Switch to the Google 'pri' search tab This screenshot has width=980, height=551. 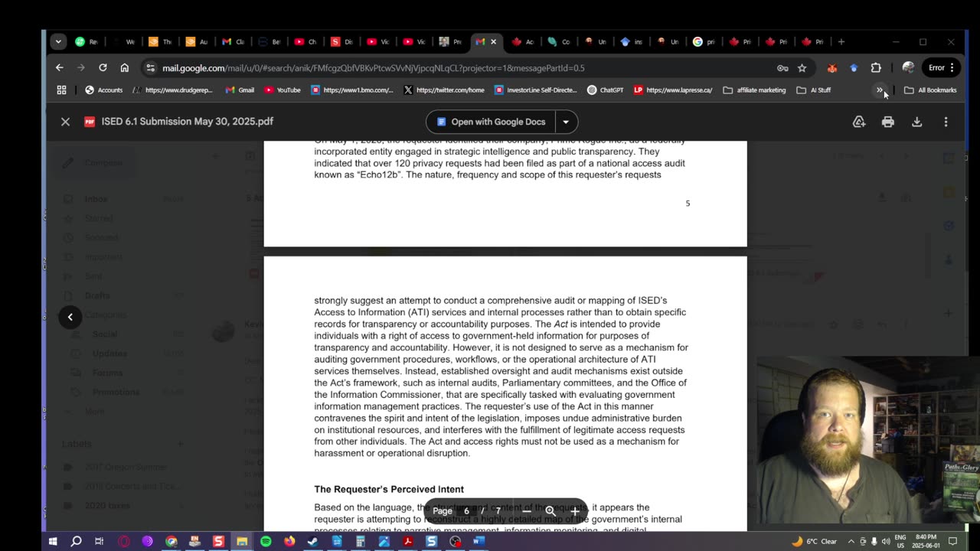point(705,42)
